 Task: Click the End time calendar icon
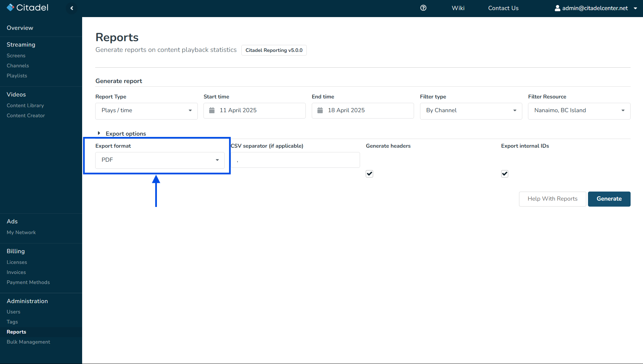tap(320, 110)
